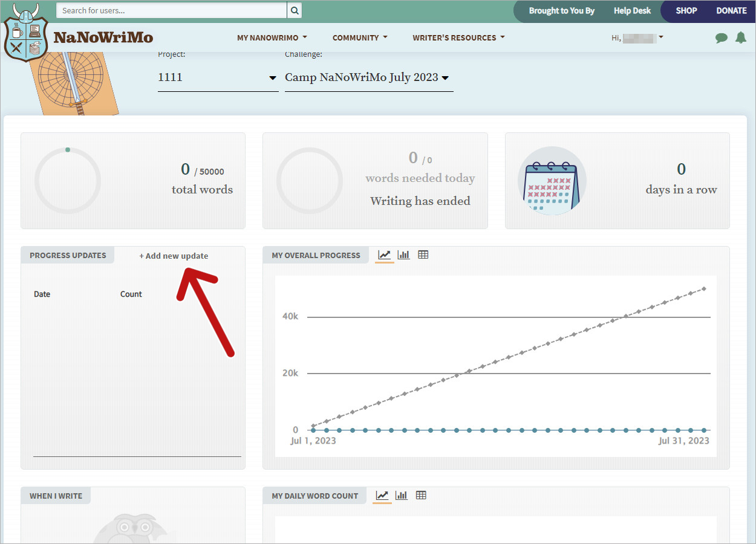Click the total words progress ring

pyautogui.click(x=68, y=180)
